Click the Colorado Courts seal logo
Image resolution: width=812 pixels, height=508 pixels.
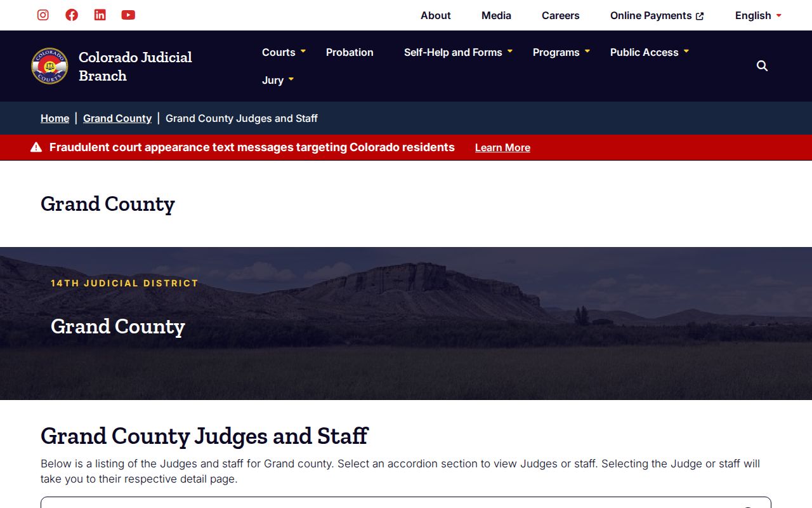click(49, 66)
